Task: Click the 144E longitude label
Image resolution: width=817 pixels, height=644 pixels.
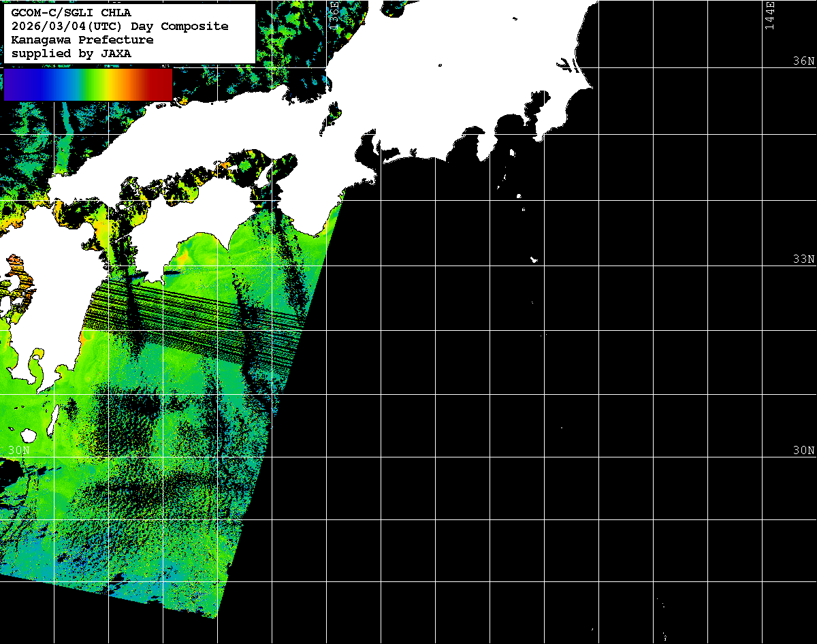Action: click(x=769, y=15)
